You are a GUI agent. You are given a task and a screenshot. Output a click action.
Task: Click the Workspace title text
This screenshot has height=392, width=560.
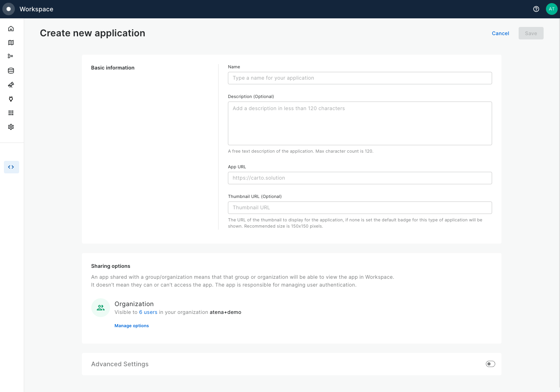coord(36,9)
